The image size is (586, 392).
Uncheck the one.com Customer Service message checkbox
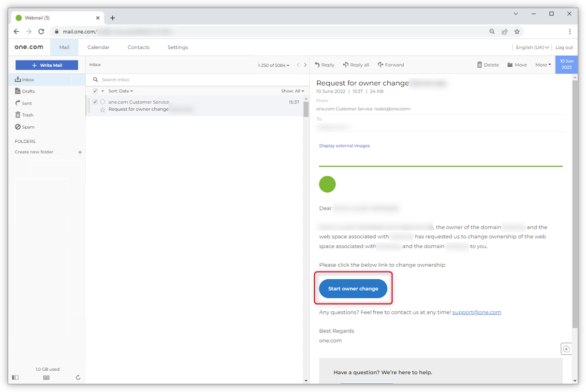click(x=95, y=102)
